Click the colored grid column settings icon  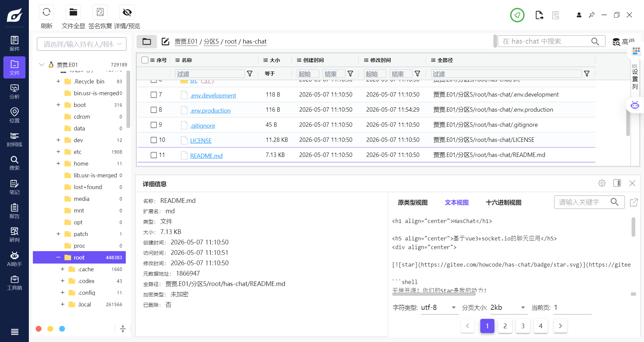click(x=636, y=51)
